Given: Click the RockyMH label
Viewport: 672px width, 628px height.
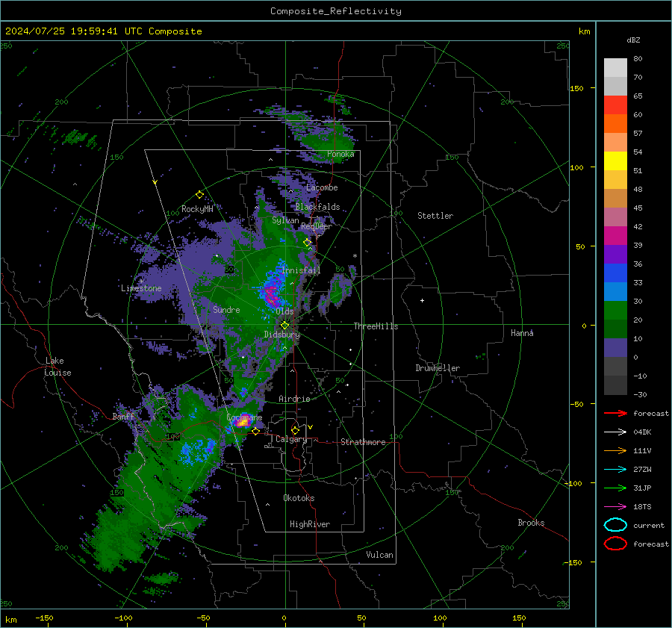Looking at the screenshot, I should point(197,209).
